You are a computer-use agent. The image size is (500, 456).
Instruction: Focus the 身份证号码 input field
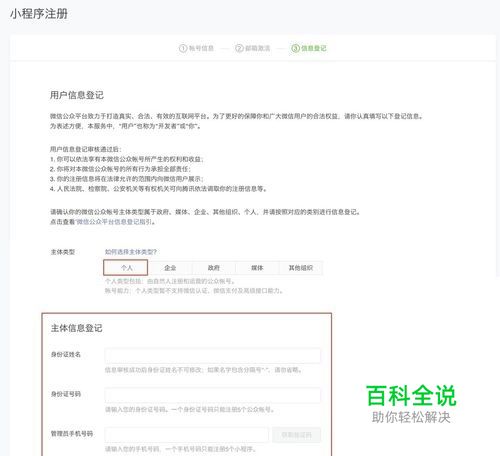[x=213, y=395]
